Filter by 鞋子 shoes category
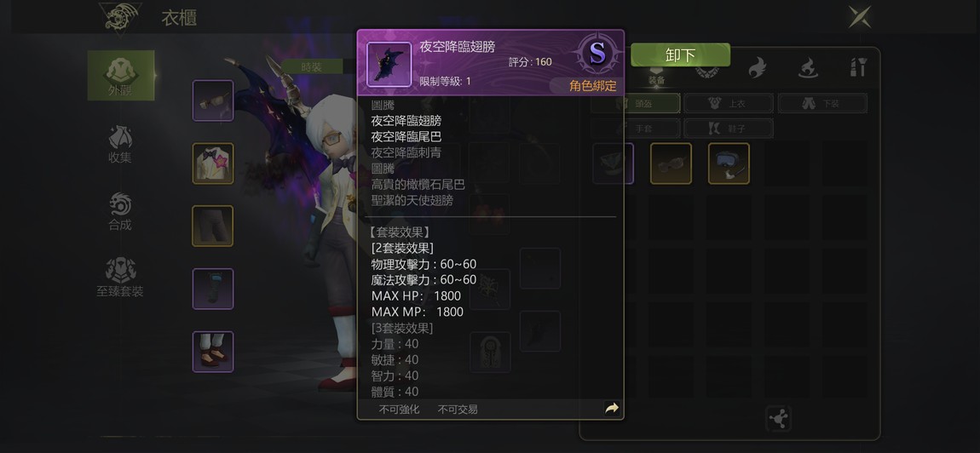 click(729, 129)
